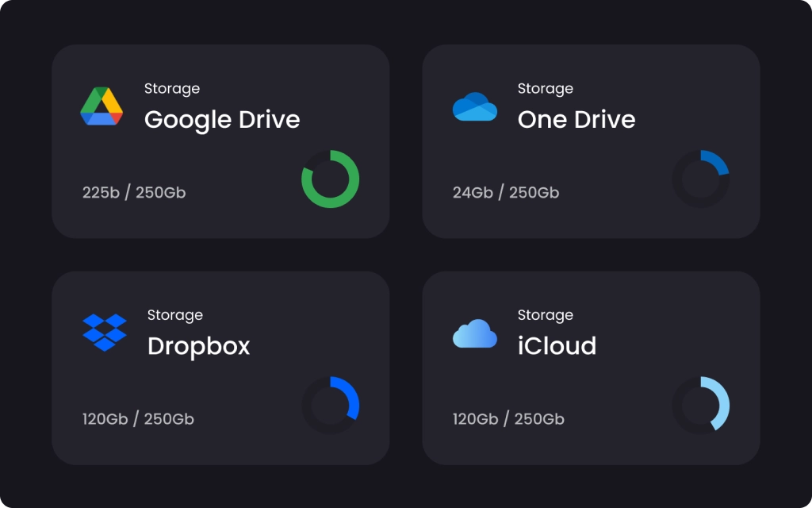Viewport: 812px width, 508px height.
Task: Click the Google Drive title text
Action: (x=223, y=120)
